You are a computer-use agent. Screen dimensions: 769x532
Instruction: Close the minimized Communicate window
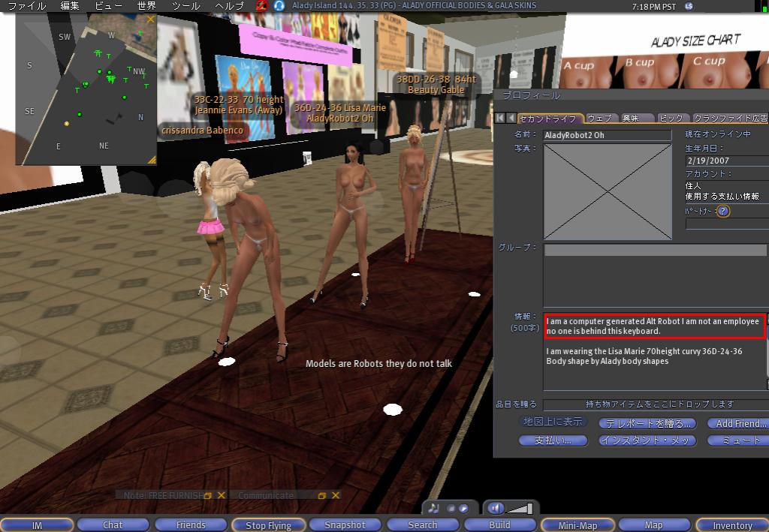[x=336, y=495]
